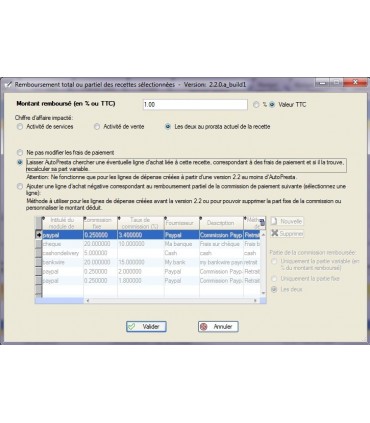
Task: Click the Fournisseur column header
Action: pos(182,223)
